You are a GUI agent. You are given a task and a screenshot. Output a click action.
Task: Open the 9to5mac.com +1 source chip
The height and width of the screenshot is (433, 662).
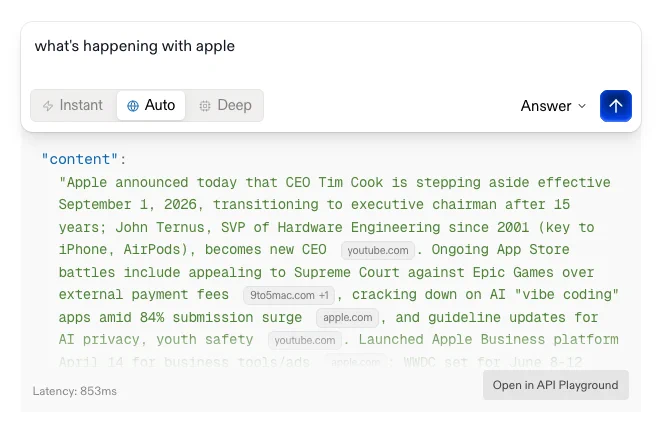coord(289,295)
